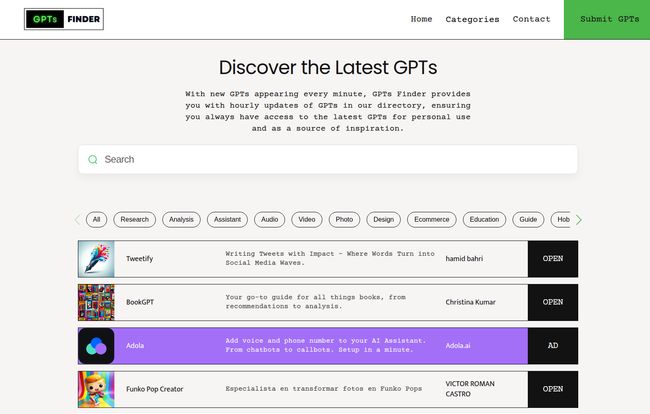Click the GPTs Finder logo
650x414 pixels.
tap(64, 19)
